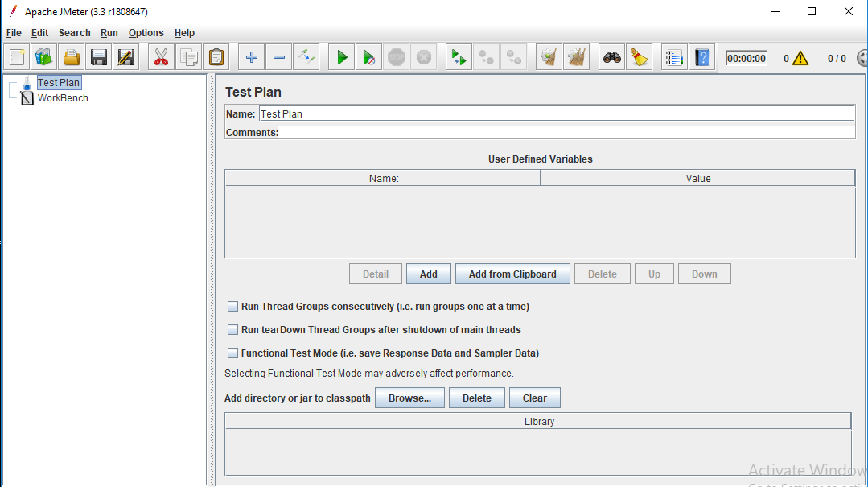This screenshot has width=868, height=487.
Task: Click Remote Shutdown All icon
Action: pyautogui.click(x=514, y=57)
